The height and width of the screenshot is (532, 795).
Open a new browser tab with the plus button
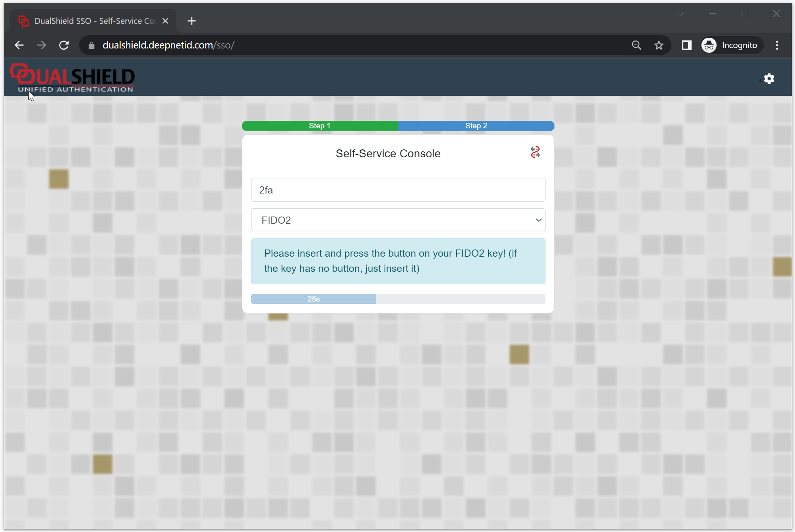point(191,21)
